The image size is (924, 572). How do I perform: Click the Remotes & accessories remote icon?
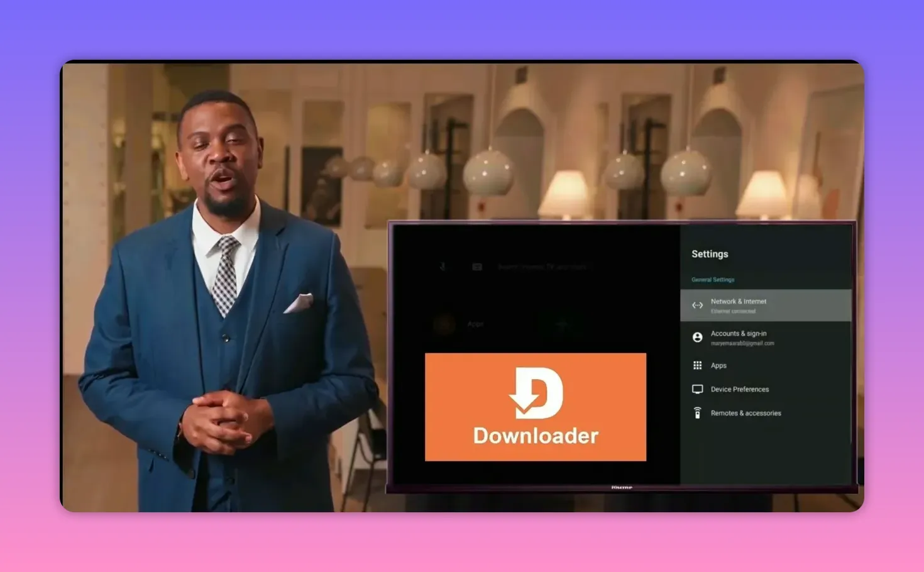click(697, 413)
